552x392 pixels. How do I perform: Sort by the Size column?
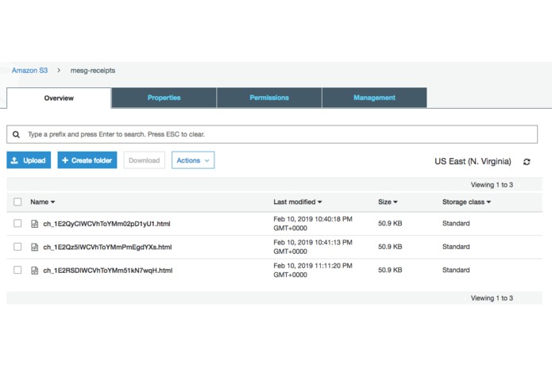(x=388, y=202)
